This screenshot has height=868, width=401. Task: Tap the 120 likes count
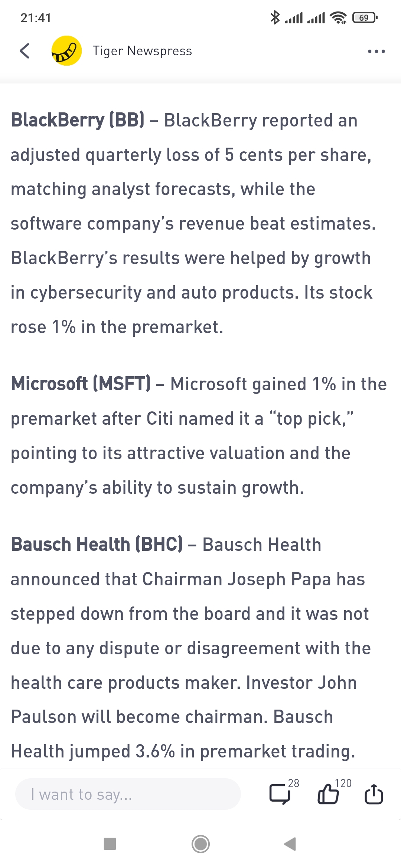coord(343,783)
